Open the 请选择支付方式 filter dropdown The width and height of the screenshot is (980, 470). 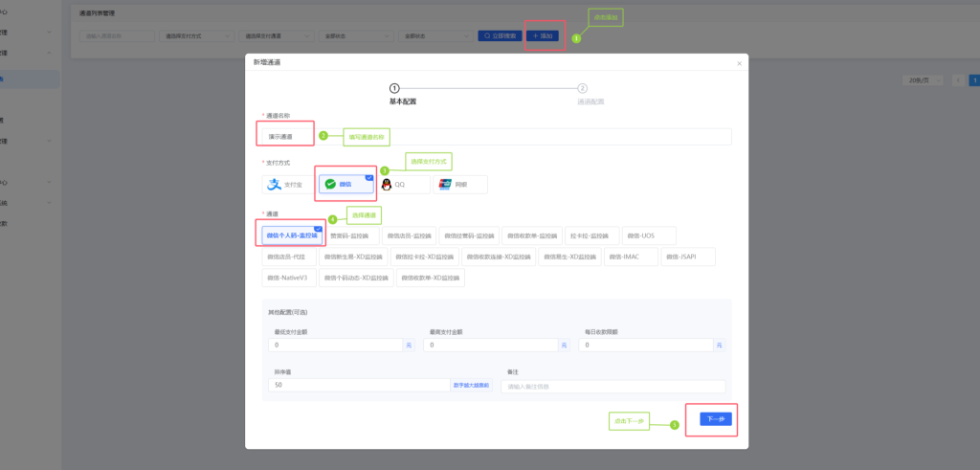click(197, 36)
